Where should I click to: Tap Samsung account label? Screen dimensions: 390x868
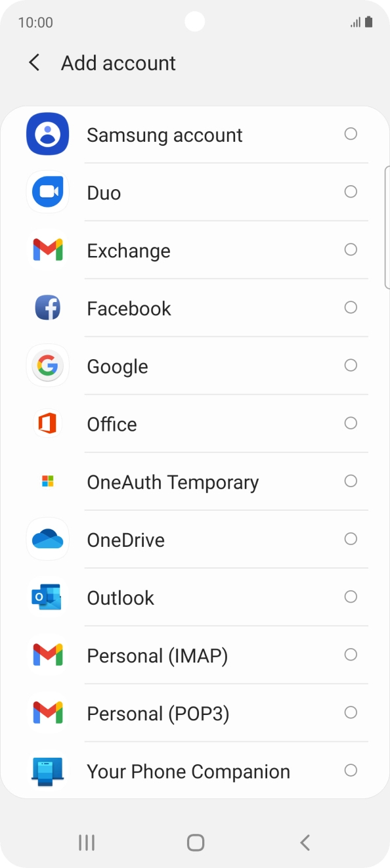pyautogui.click(x=165, y=134)
